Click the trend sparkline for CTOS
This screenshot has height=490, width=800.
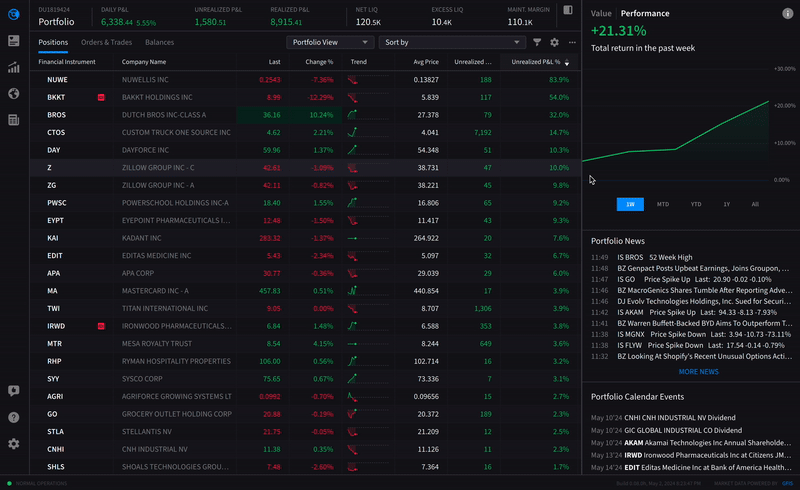tap(353, 132)
